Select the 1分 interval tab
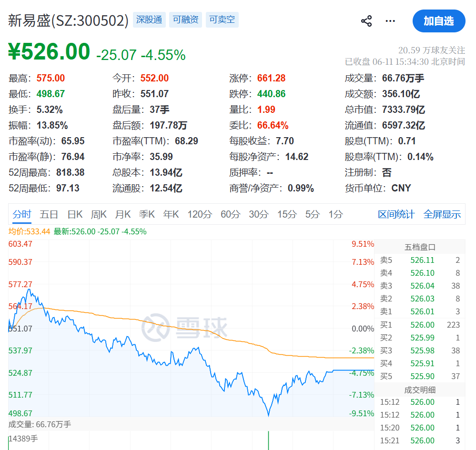 point(336,215)
